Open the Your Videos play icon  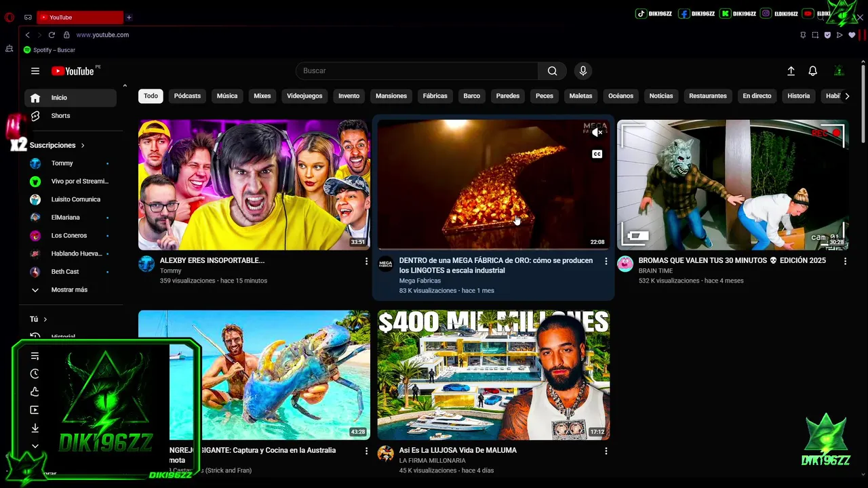35,410
